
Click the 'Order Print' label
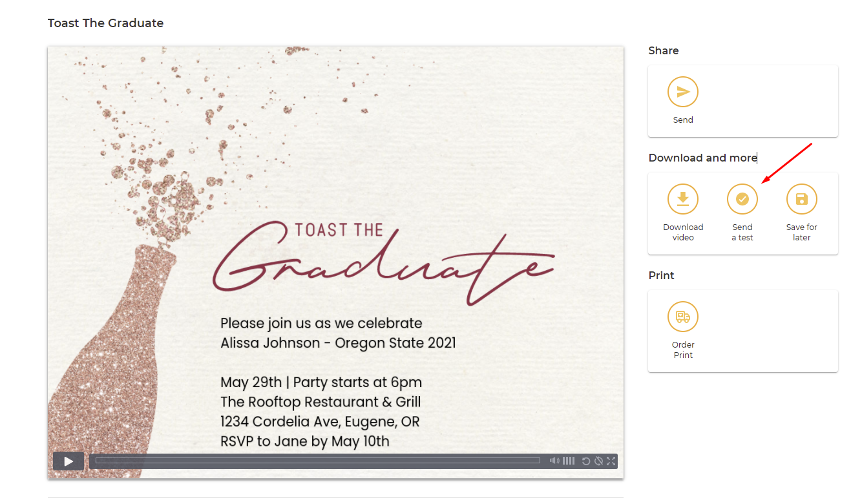[683, 350]
